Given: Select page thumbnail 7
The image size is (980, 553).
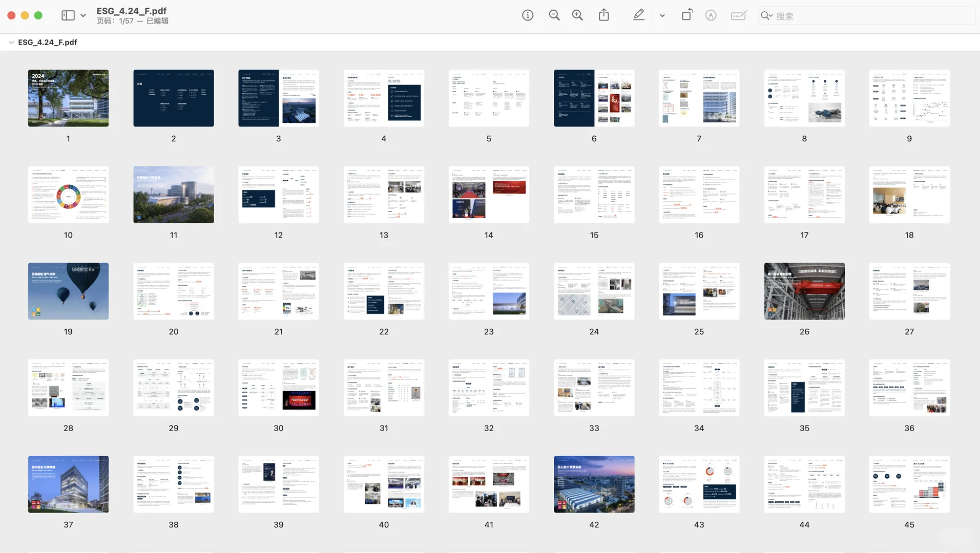Looking at the screenshot, I should click(x=699, y=98).
